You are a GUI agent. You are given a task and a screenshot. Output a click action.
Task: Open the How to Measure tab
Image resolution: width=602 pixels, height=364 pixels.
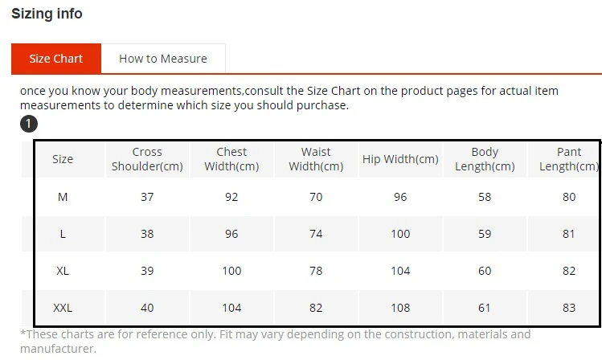(x=163, y=59)
